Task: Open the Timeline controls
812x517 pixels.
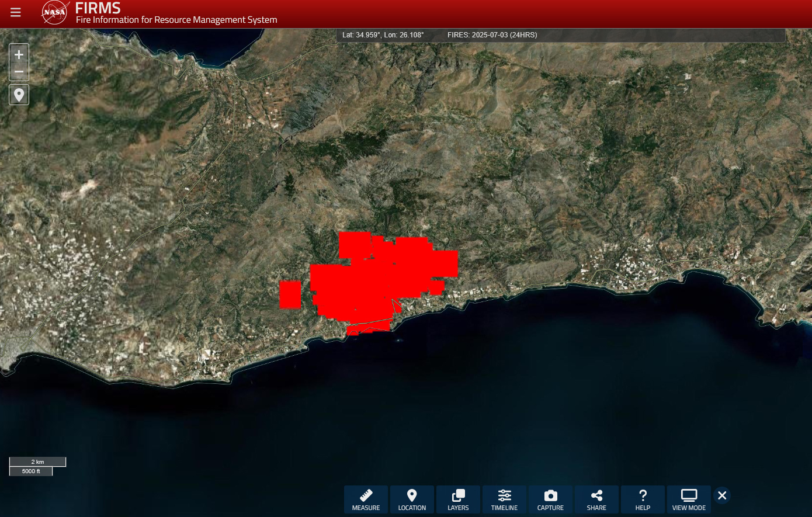Action: pyautogui.click(x=504, y=499)
